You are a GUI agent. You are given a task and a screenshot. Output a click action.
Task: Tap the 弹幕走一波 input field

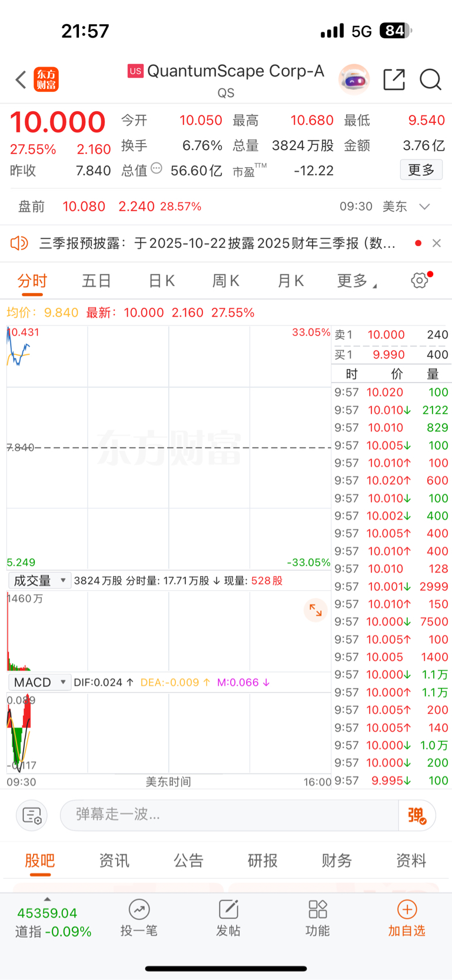coord(230,815)
